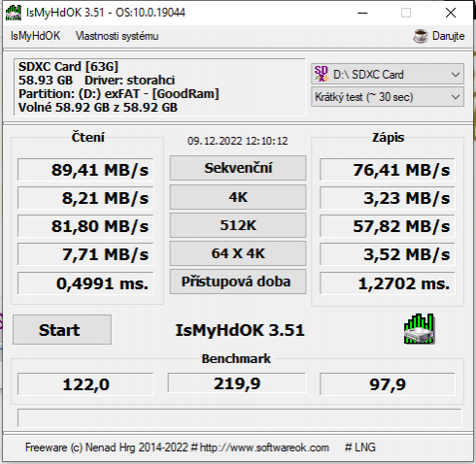Click Darujte to donate
Image resolution: width=476 pixels, height=464 pixels.
pyautogui.click(x=448, y=36)
